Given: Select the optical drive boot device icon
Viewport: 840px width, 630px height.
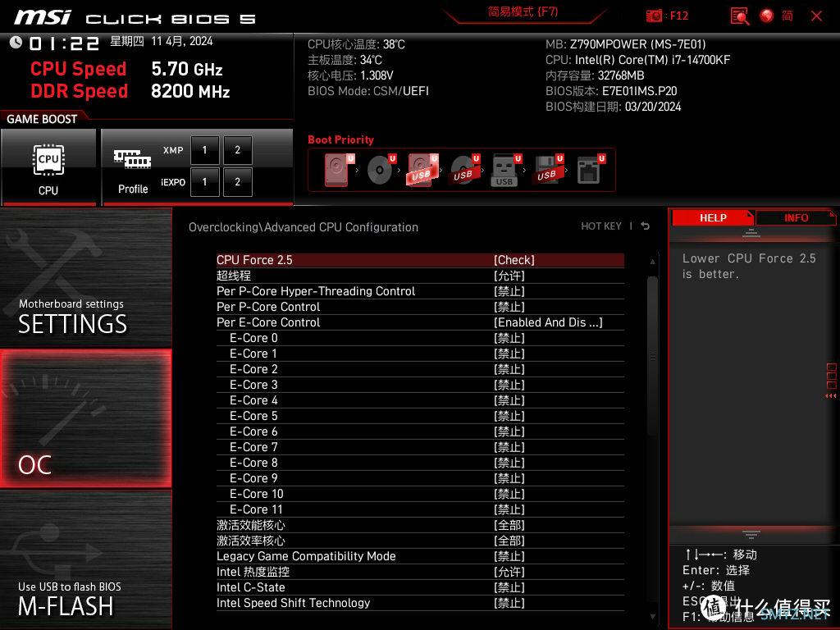Looking at the screenshot, I should (x=380, y=170).
